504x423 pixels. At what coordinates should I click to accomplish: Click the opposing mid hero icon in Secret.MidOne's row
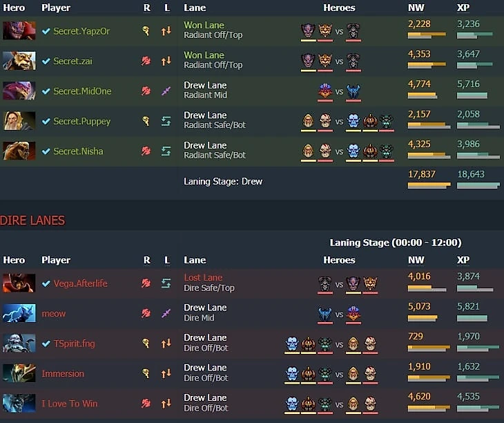click(x=353, y=92)
